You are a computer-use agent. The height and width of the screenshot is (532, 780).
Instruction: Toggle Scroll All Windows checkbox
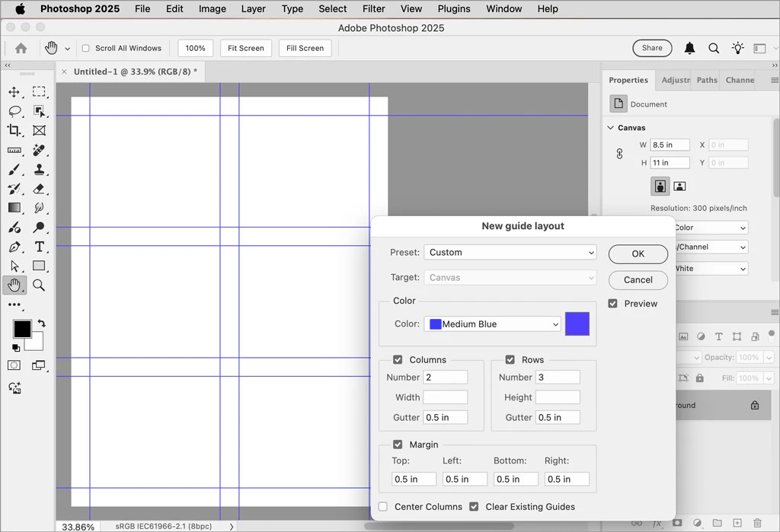85,48
